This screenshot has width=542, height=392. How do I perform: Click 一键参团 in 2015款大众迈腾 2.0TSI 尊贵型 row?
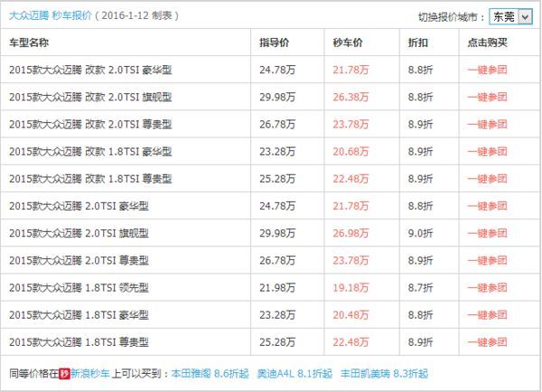[487, 261]
